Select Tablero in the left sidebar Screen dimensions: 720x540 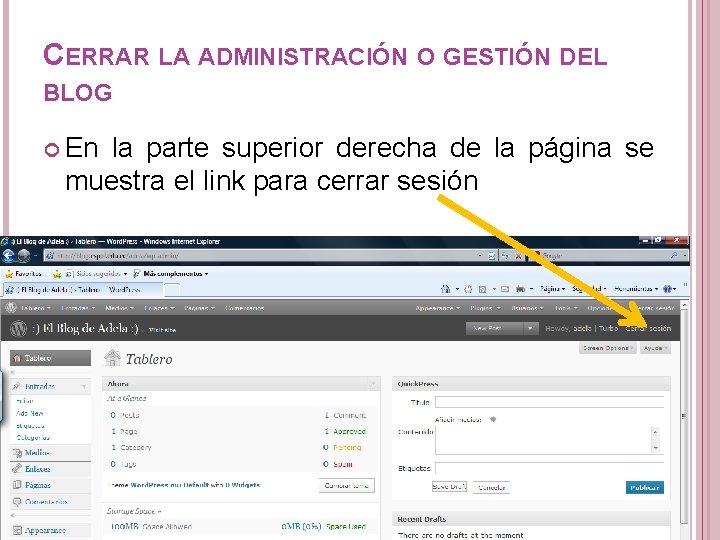pyautogui.click(x=51, y=358)
